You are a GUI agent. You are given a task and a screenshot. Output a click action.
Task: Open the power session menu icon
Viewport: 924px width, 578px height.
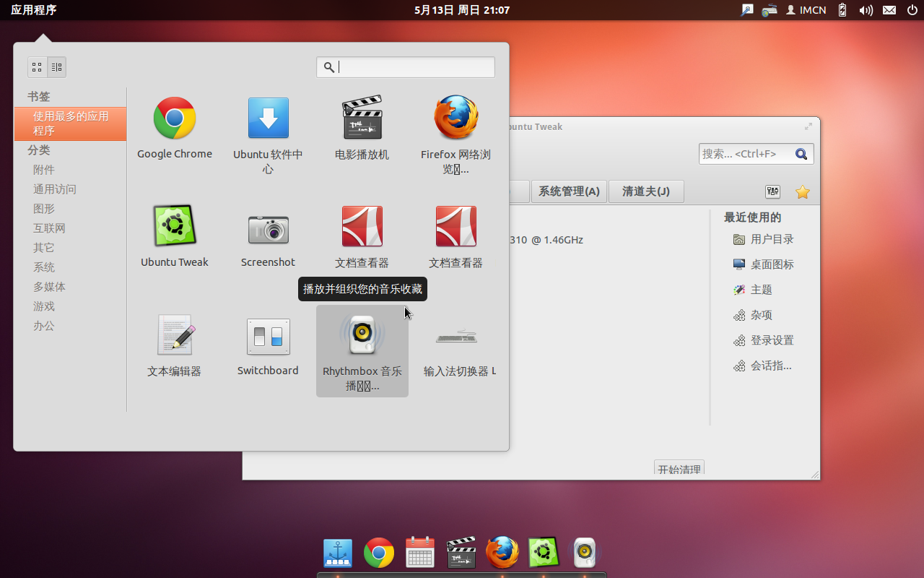click(x=912, y=10)
